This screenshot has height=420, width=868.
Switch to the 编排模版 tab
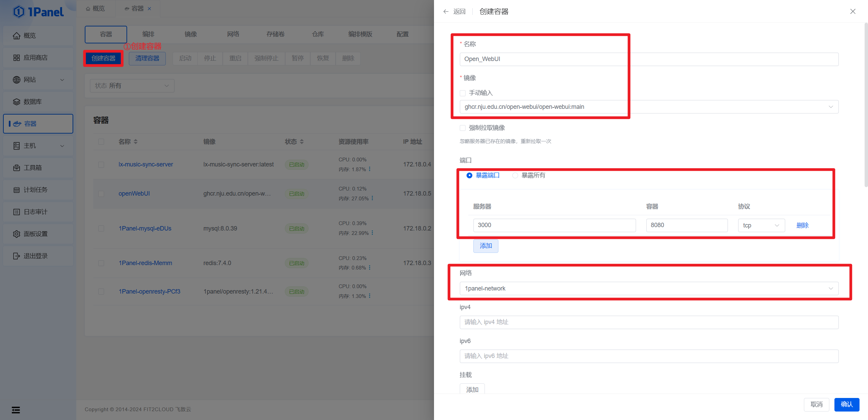tap(360, 34)
